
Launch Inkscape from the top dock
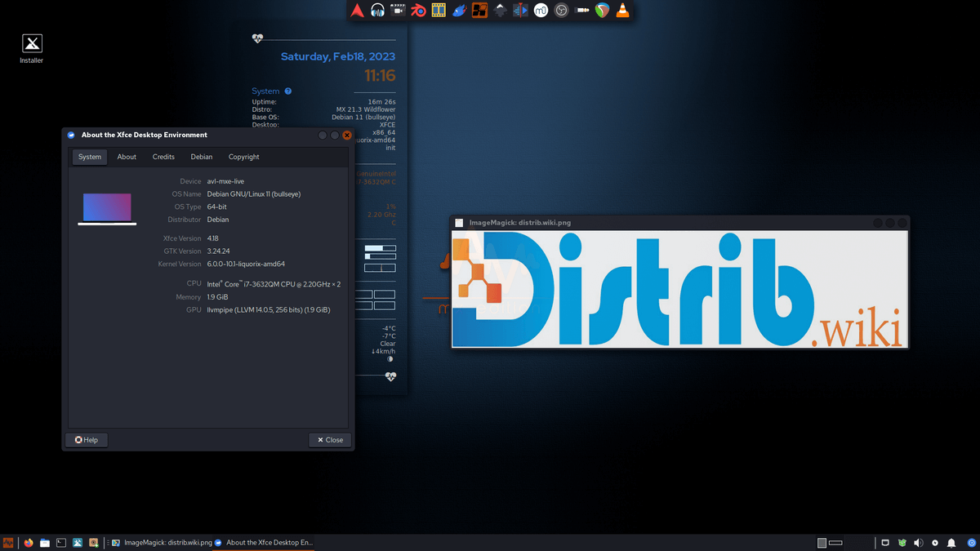pos(500,11)
